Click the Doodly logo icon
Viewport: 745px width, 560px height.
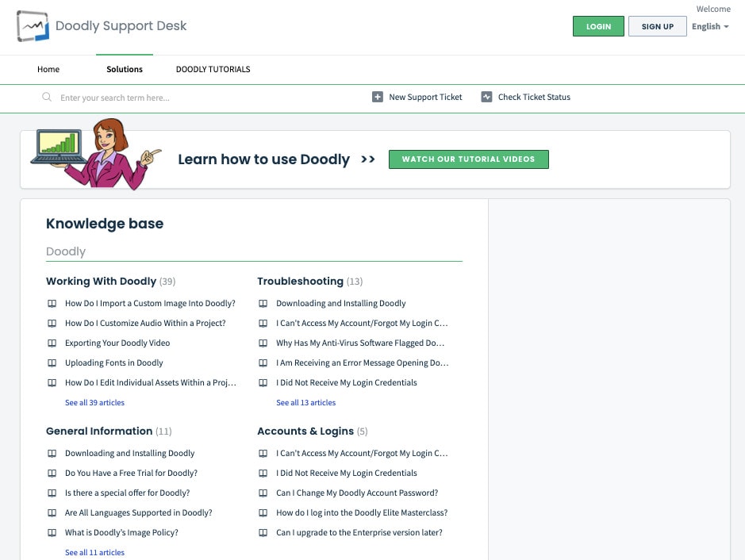point(33,25)
